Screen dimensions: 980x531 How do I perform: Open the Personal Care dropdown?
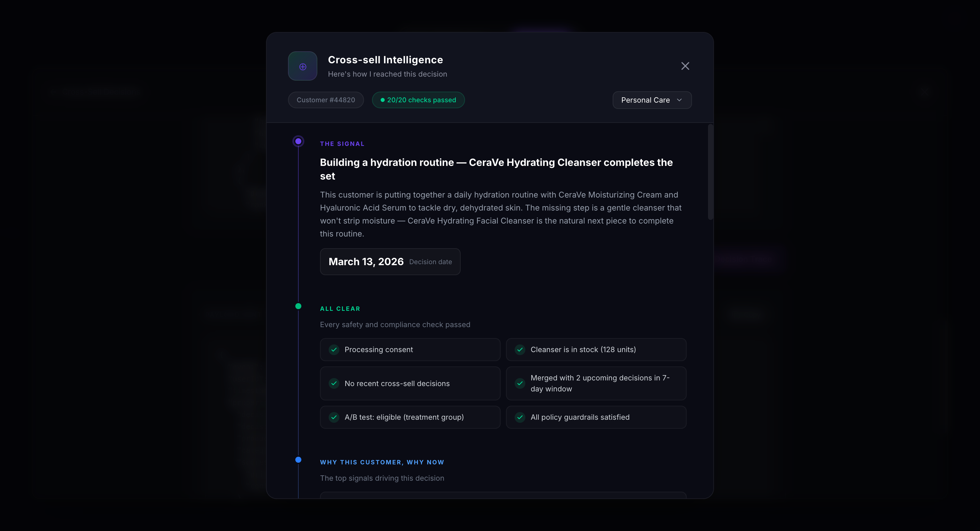tap(651, 100)
